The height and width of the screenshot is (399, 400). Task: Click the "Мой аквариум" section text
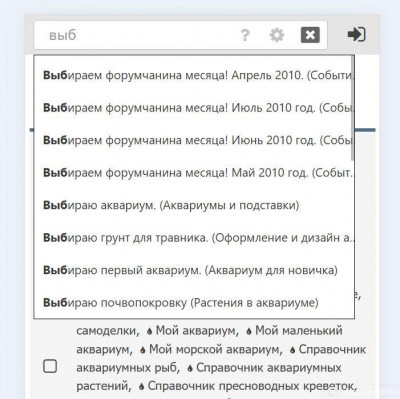197,331
